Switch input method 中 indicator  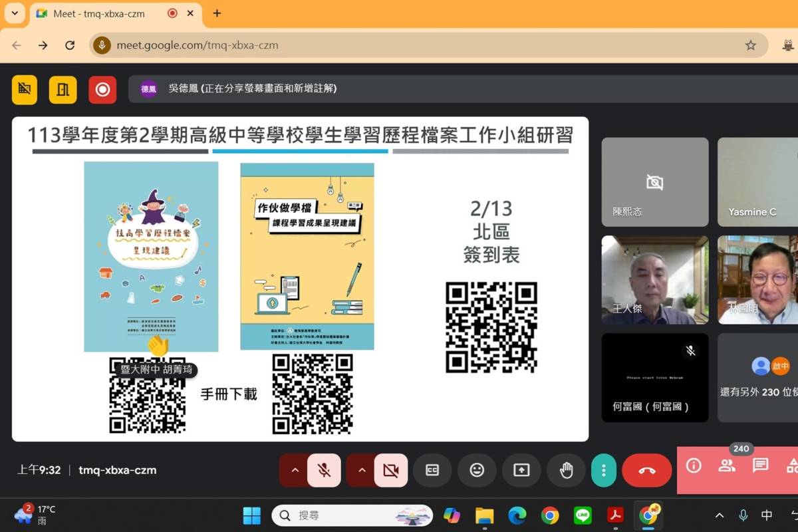[767, 515]
